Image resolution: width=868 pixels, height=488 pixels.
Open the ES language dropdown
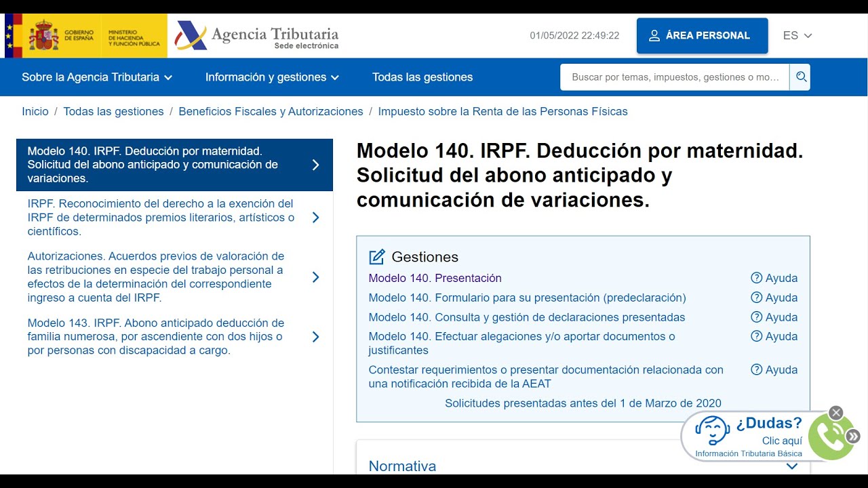[798, 35]
